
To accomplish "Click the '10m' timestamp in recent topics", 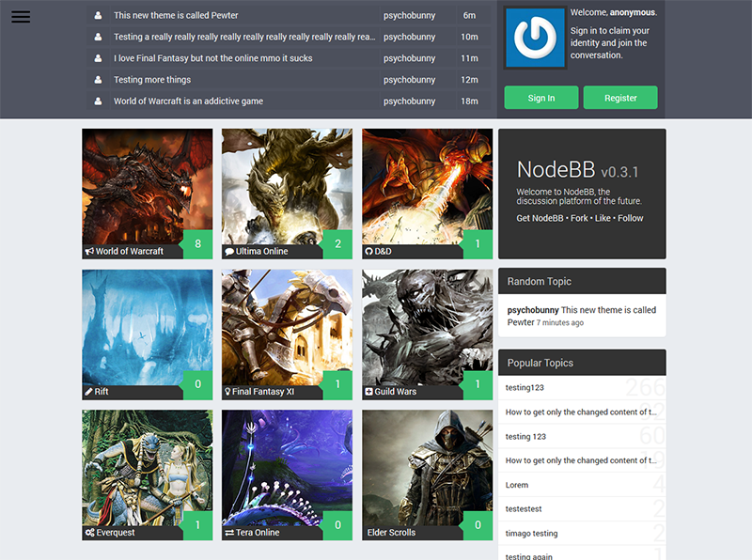I will click(x=469, y=37).
